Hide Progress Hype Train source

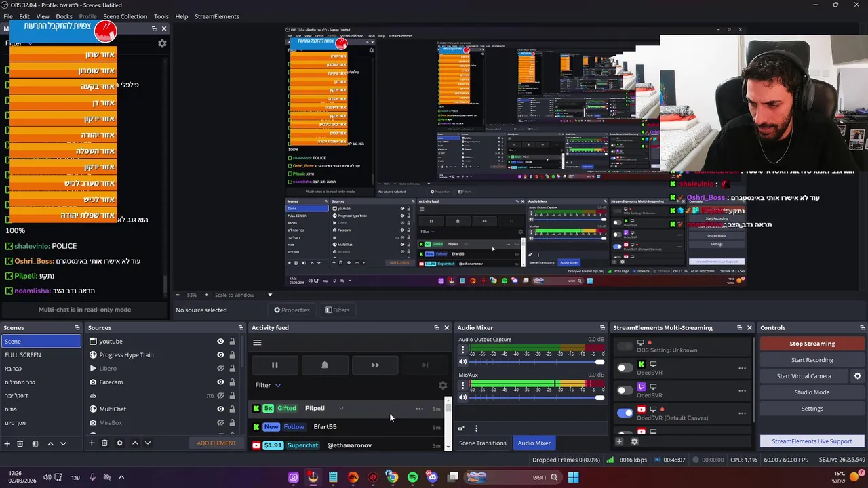[x=220, y=355]
